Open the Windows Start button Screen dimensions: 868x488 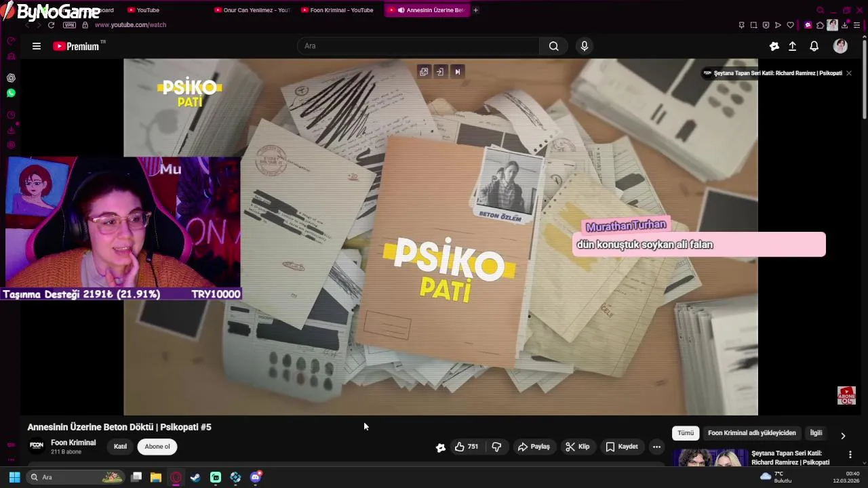14,477
